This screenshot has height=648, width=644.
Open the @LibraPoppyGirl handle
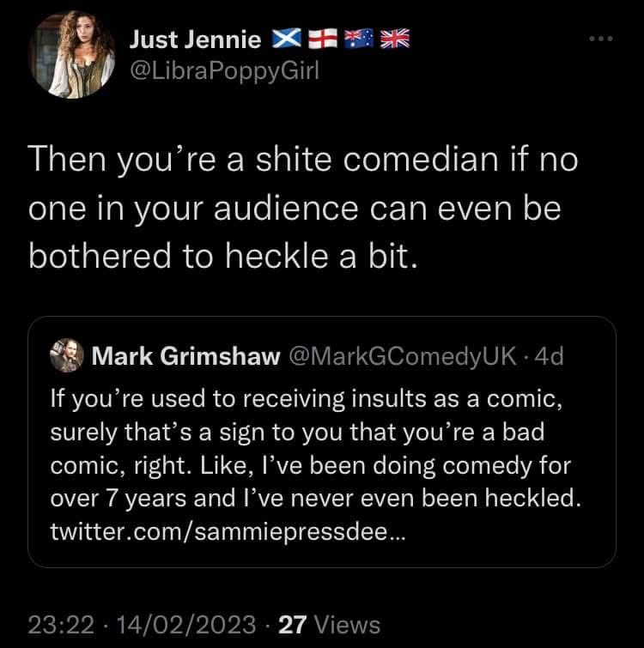click(222, 71)
